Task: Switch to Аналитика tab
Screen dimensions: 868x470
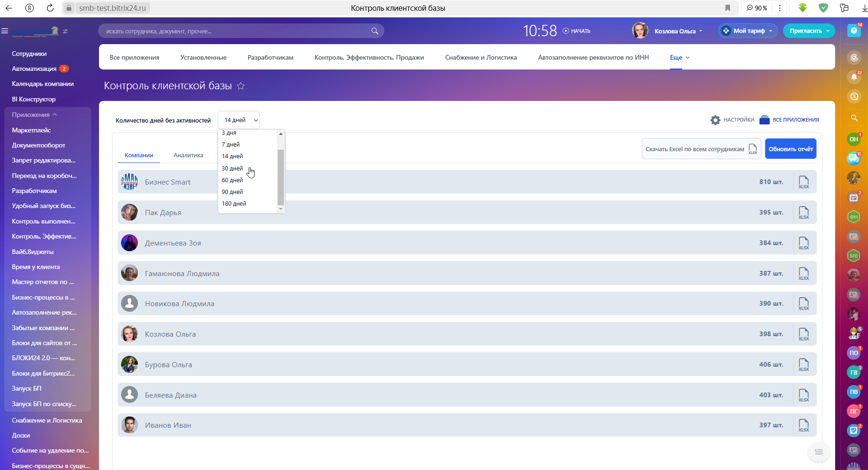Action: coord(188,155)
